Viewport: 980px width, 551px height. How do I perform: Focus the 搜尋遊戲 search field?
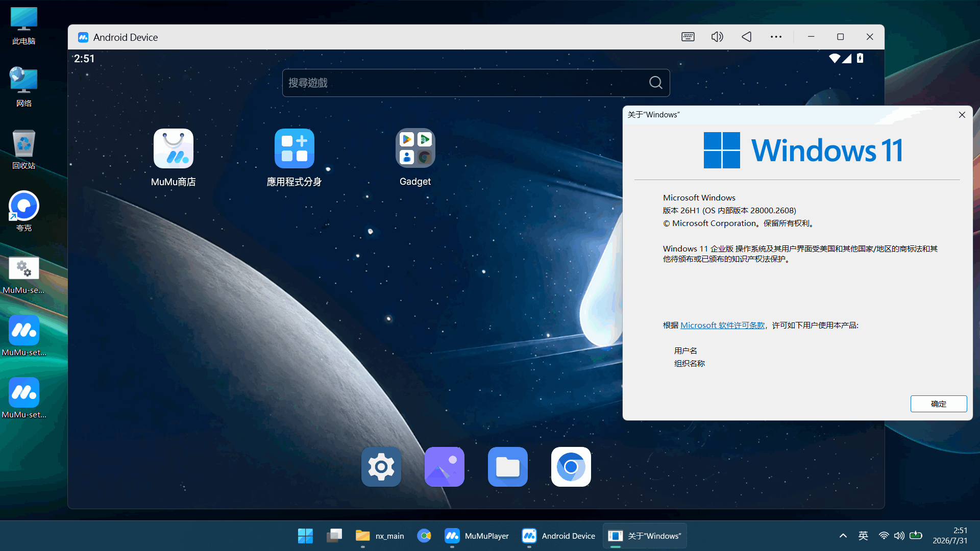(476, 83)
